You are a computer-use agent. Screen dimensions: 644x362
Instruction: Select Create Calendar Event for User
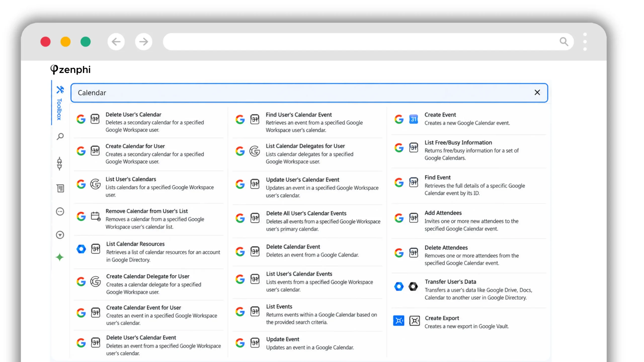[x=148, y=315]
